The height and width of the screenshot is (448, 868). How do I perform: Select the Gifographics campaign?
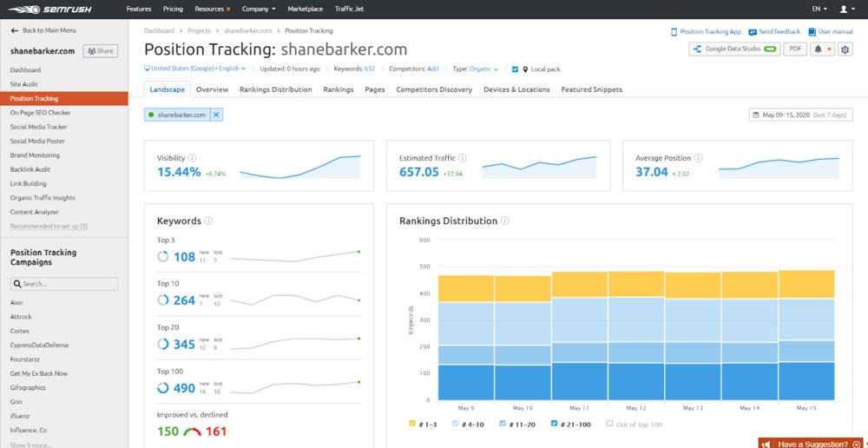[x=28, y=387]
